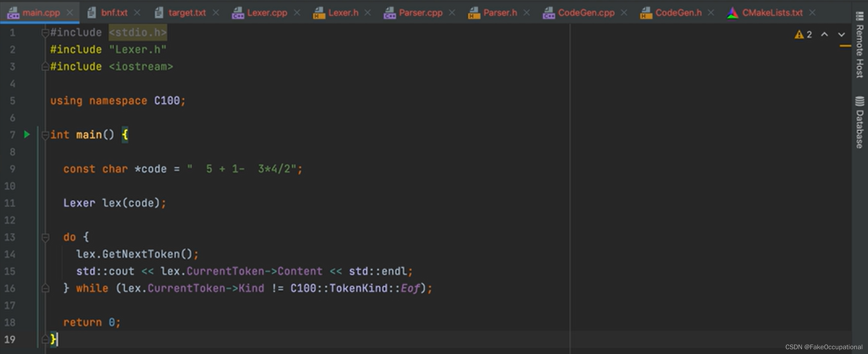Click on <iostream> include
This screenshot has height=354, width=868.
pos(141,66)
